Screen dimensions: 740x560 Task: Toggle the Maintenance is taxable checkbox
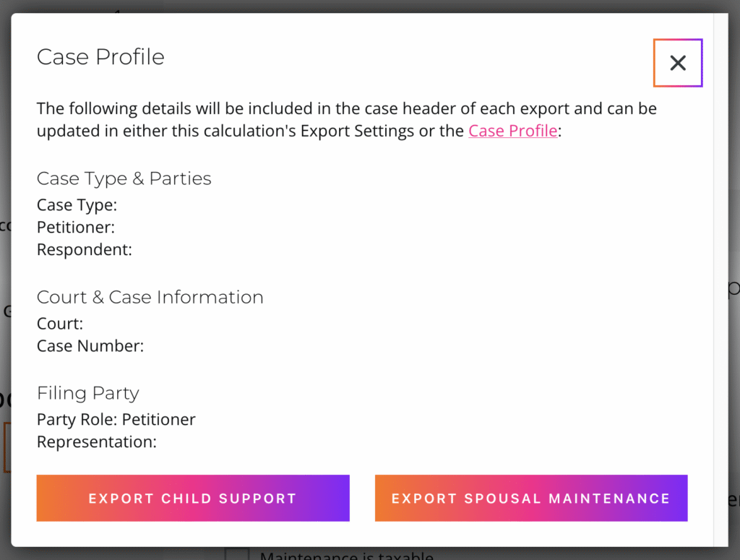(236, 555)
